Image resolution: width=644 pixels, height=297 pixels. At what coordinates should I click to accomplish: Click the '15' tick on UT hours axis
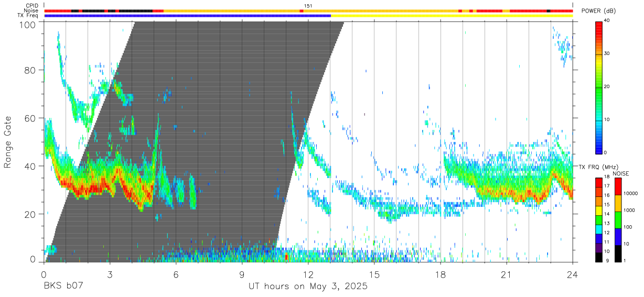point(374,274)
